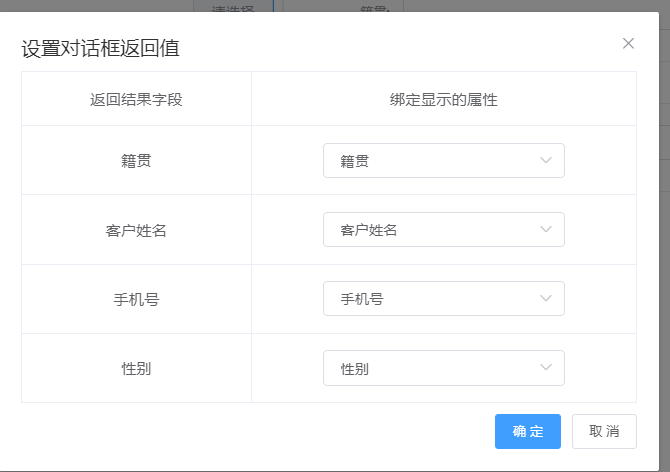
Task: Open the 客户姓名 bound attribute dropdown
Action: pos(443,229)
